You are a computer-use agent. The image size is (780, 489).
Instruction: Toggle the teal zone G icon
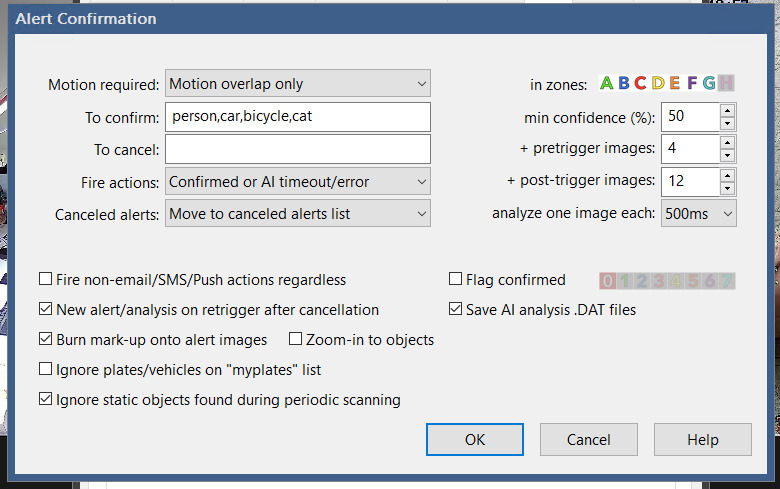tap(709, 83)
